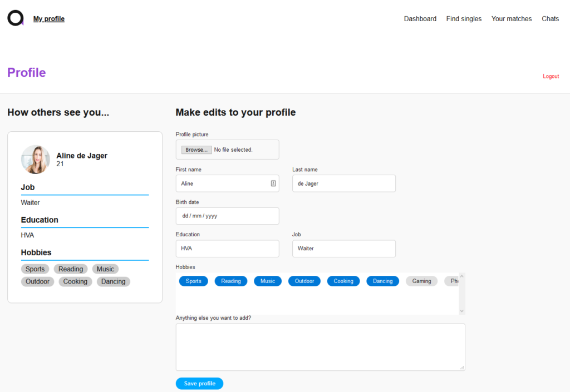The width and height of the screenshot is (570, 392).
Task: Deselect the Dancing hobby chip
Action: 382,281
